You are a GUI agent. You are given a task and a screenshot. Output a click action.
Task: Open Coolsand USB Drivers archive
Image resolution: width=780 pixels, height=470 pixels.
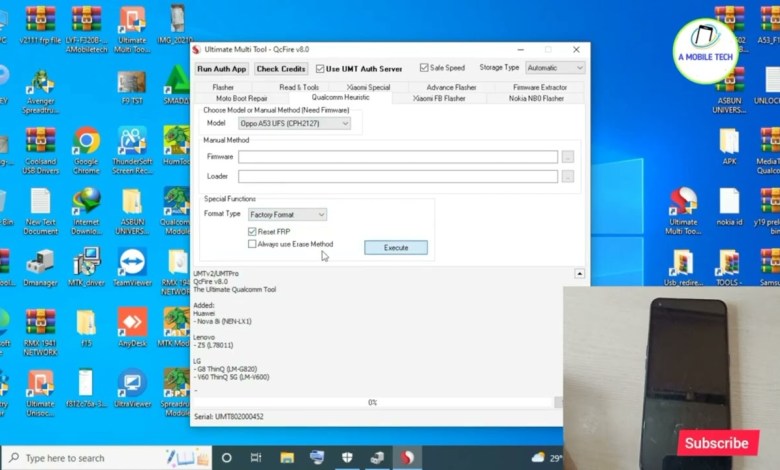tap(41, 149)
